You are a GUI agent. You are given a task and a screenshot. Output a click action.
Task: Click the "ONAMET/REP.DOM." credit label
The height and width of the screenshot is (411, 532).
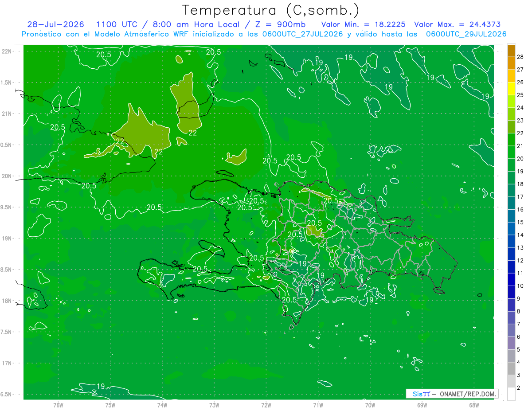click(x=468, y=394)
